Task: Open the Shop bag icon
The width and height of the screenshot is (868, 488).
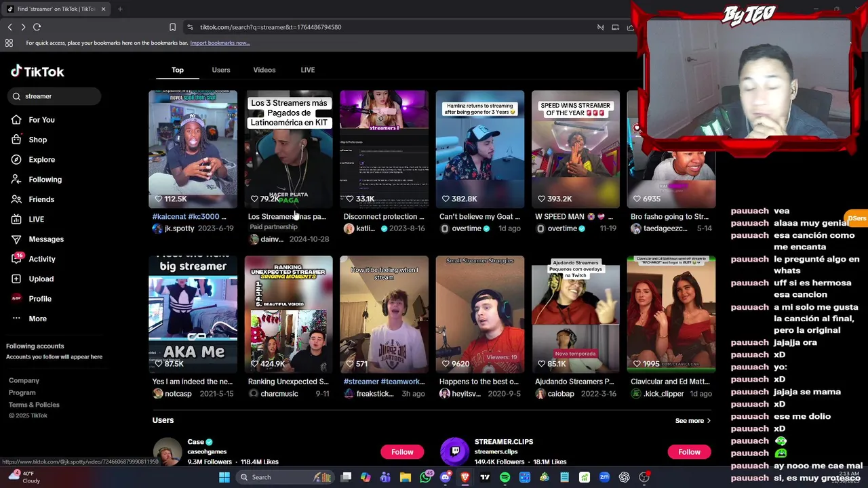Action: [16, 140]
